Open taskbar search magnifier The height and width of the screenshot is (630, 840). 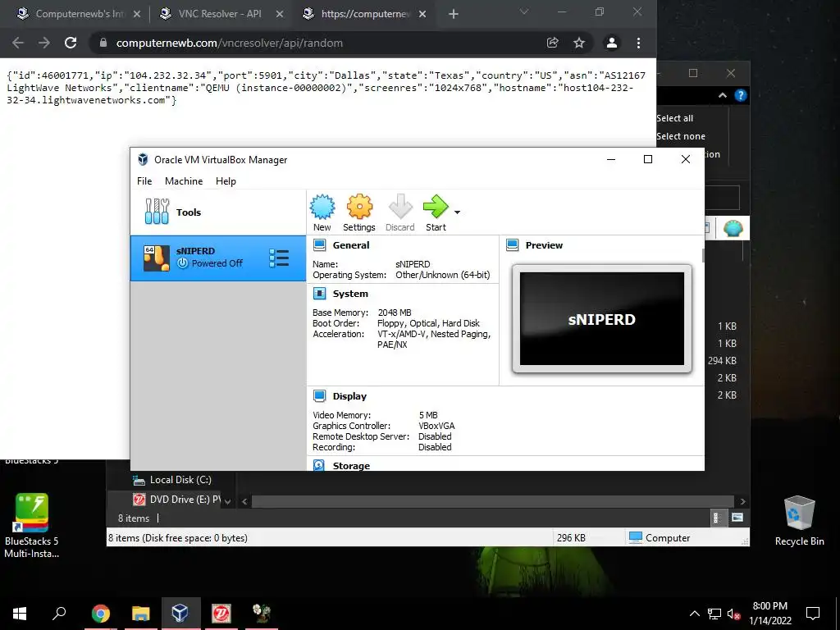click(x=59, y=613)
